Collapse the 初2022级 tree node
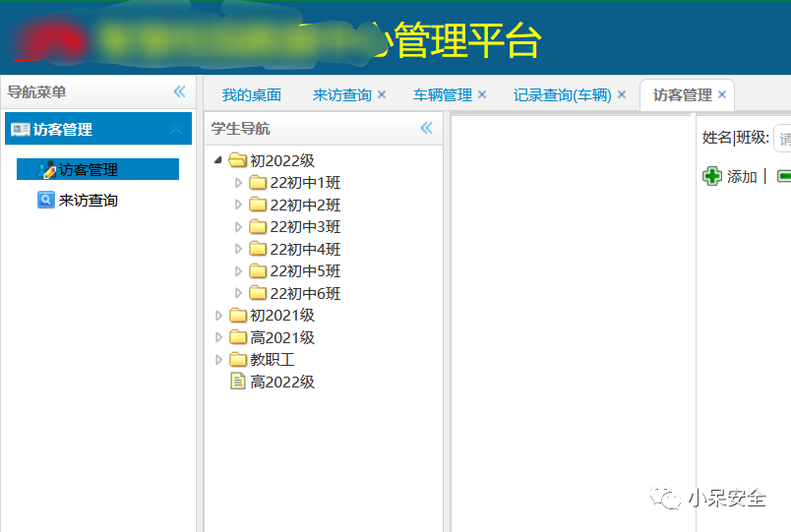The width and height of the screenshot is (791, 532). (218, 160)
